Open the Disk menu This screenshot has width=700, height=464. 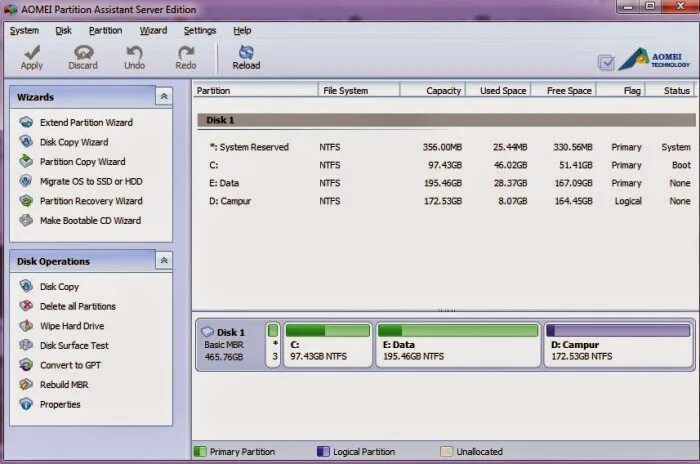pos(63,30)
